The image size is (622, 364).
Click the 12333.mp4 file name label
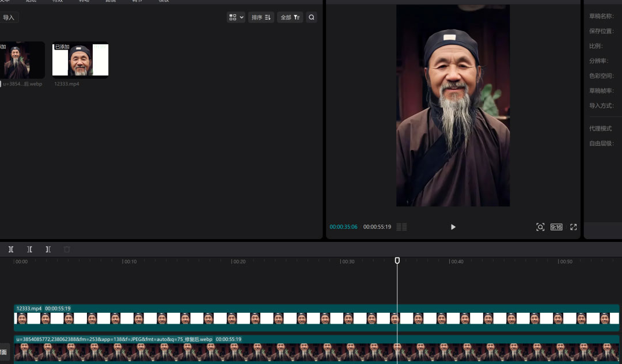pyautogui.click(x=67, y=84)
